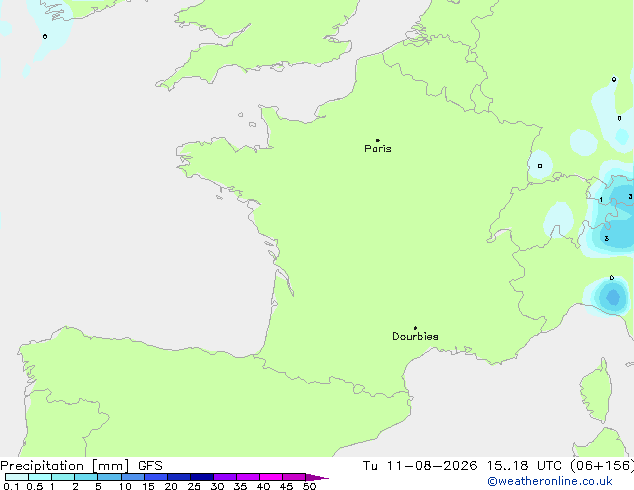Click the '0.1' legend scale number

11,486
